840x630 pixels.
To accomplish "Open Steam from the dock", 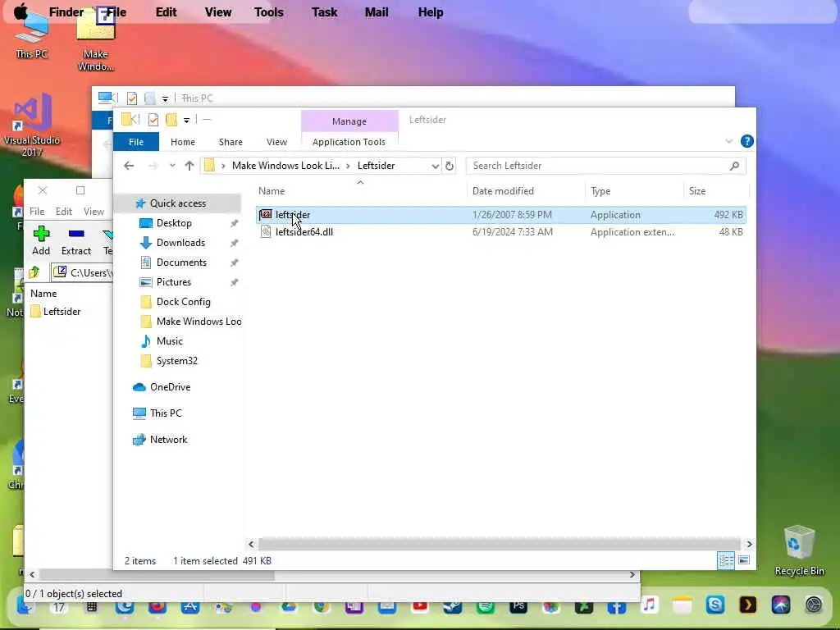I will [453, 606].
